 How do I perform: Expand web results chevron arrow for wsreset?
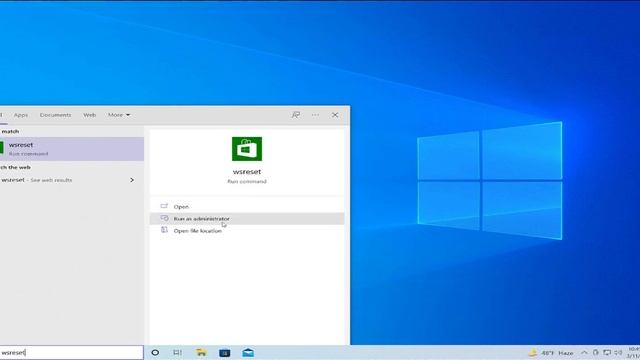132,180
